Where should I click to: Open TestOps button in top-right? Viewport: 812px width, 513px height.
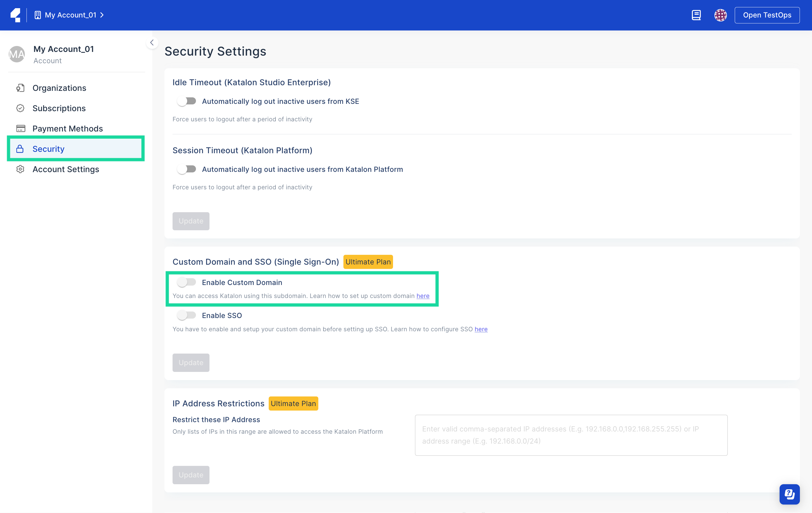pyautogui.click(x=767, y=15)
